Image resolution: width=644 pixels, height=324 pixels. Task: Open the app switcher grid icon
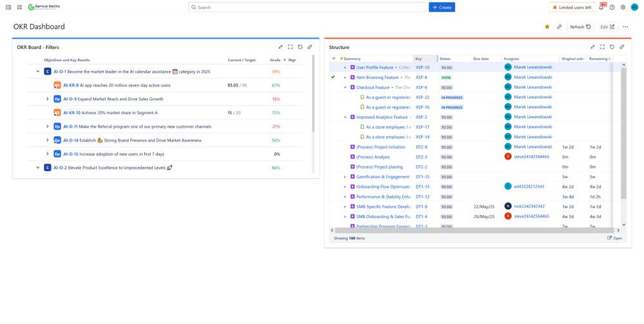(19, 7)
